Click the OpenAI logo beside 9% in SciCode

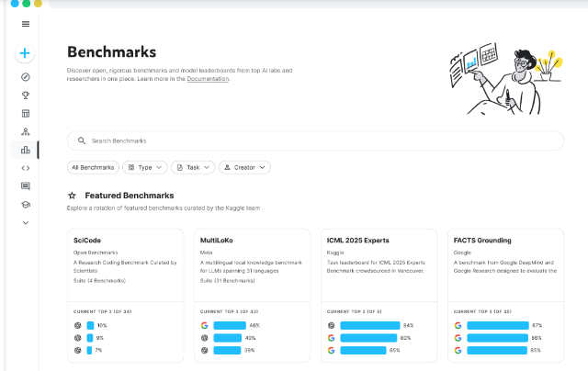point(77,338)
